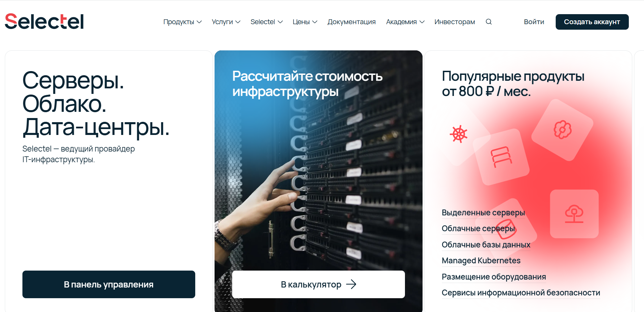The width and height of the screenshot is (644, 312).
Task: Expand the Академия dropdown chevron
Action: (422, 22)
